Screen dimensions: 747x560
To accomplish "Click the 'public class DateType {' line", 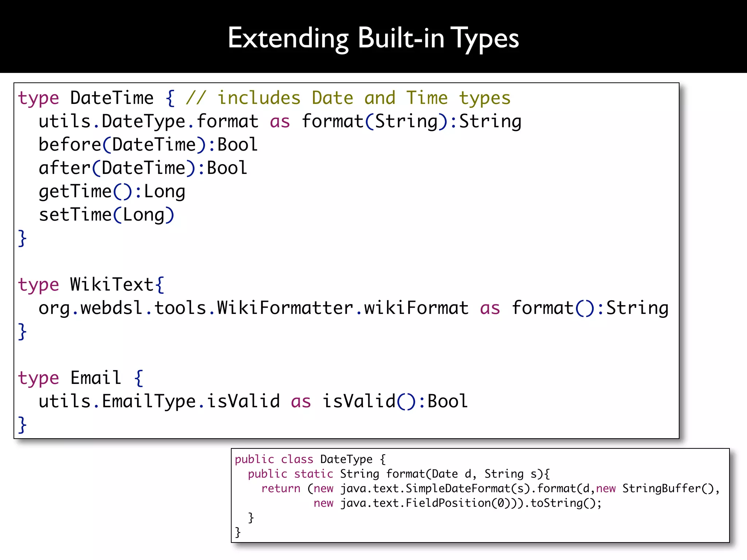I will click(310, 460).
